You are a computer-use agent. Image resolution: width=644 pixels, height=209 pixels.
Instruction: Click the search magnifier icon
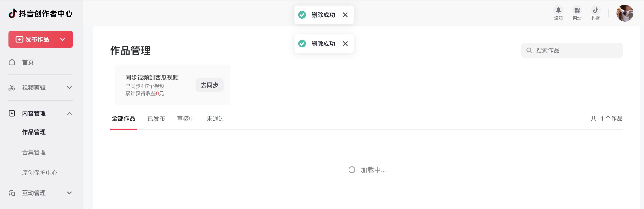pos(529,50)
